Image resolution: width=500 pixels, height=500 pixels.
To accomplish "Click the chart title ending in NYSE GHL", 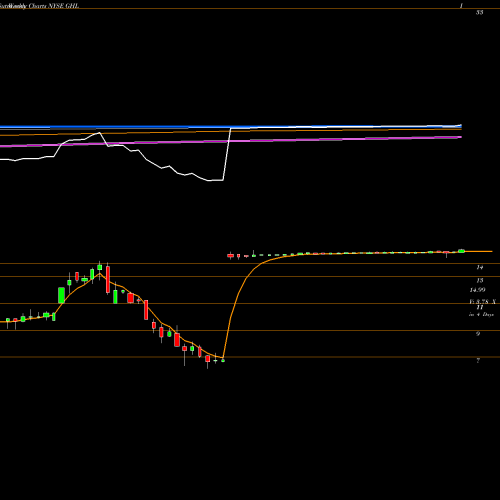I will coord(39,6).
